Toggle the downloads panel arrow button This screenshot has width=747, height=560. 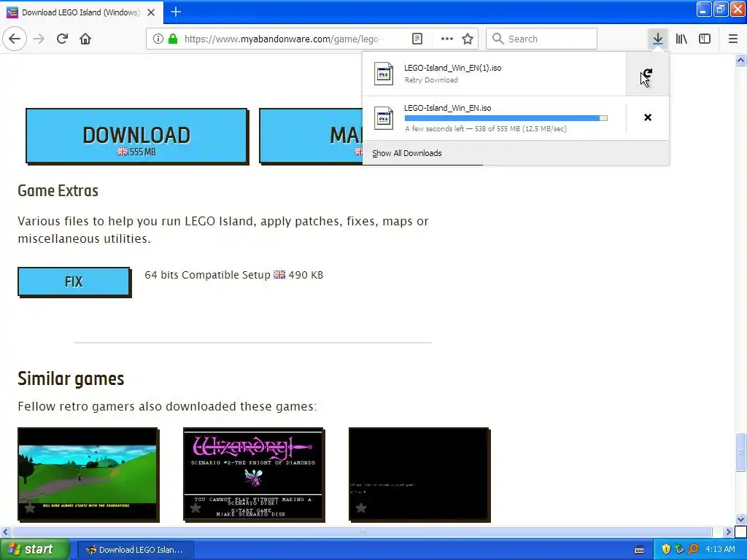(x=658, y=39)
